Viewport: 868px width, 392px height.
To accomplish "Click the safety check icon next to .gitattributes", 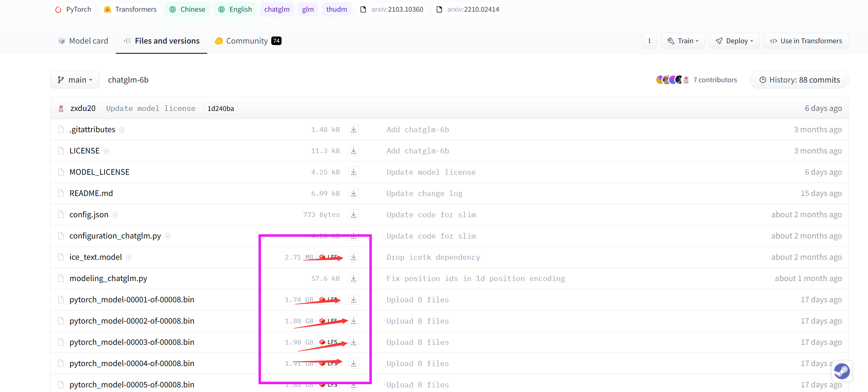I will click(122, 130).
